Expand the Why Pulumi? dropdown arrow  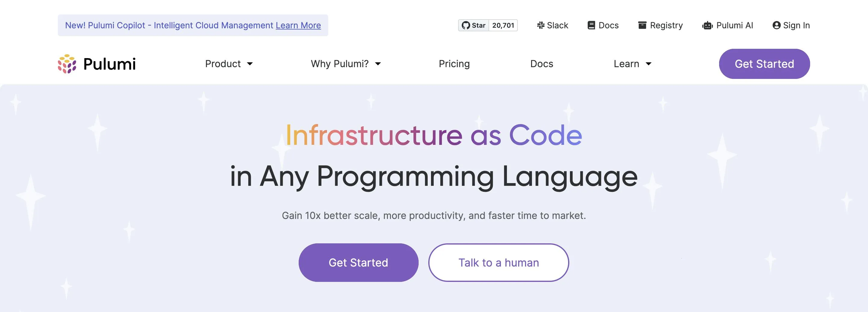point(378,64)
